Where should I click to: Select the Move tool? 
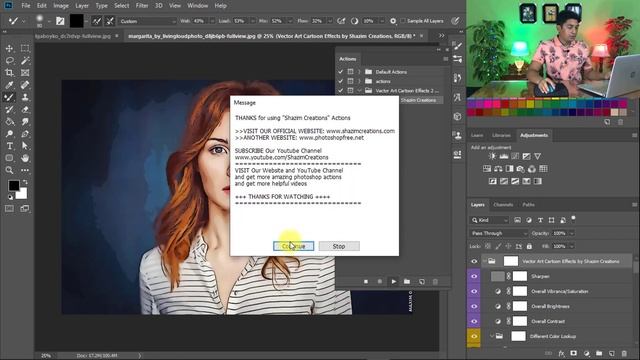[x=9, y=49]
